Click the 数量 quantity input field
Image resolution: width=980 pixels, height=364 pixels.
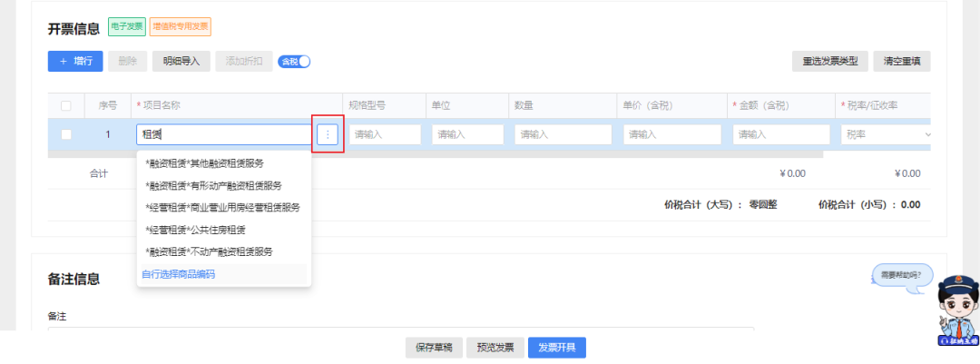click(x=563, y=134)
